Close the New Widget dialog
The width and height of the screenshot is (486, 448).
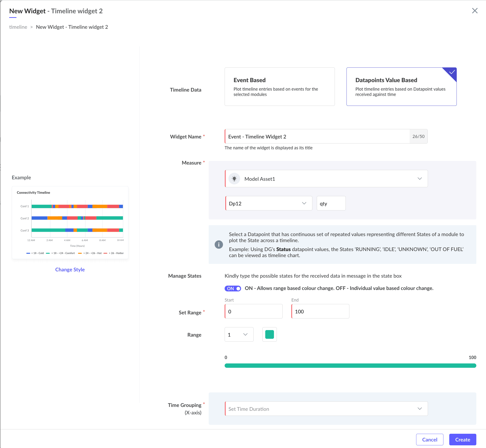[475, 11]
